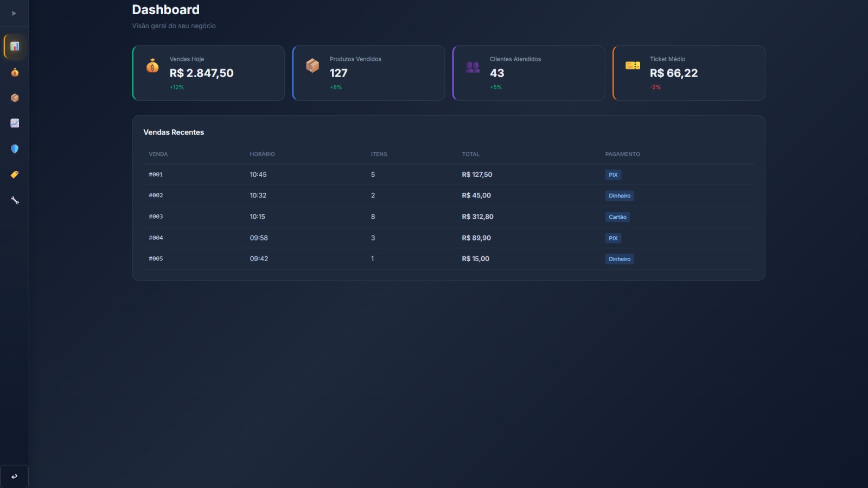Image resolution: width=868 pixels, height=488 pixels.
Task: Click the time 09:58
Action: point(259,238)
